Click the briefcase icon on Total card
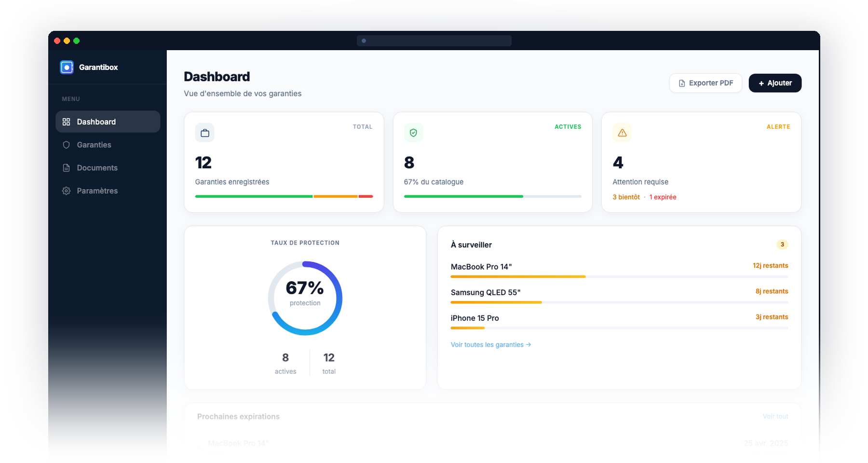 (205, 133)
